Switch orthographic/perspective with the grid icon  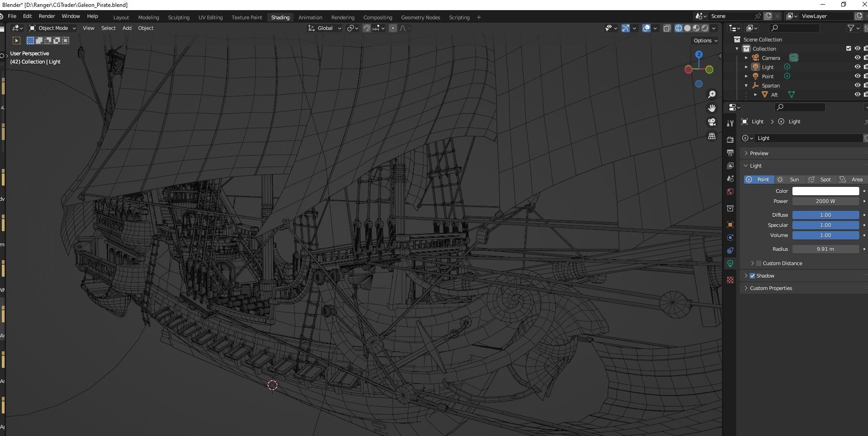coord(712,136)
